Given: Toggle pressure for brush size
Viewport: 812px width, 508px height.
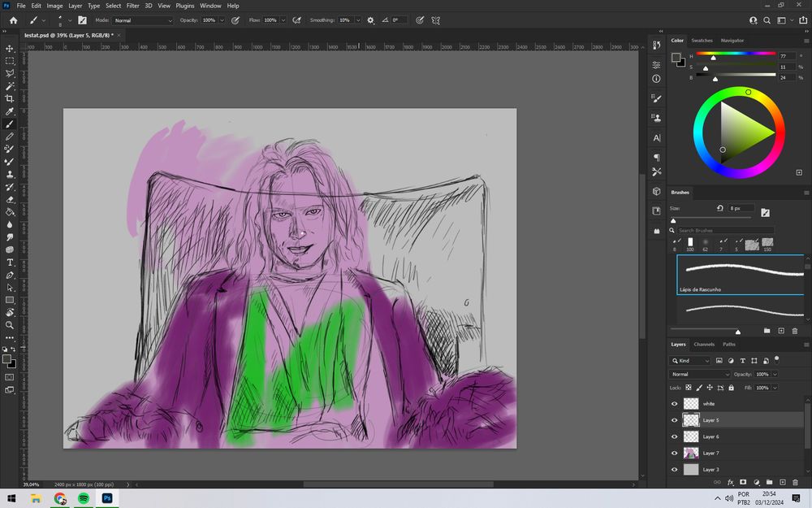Looking at the screenshot, I should pyautogui.click(x=420, y=20).
